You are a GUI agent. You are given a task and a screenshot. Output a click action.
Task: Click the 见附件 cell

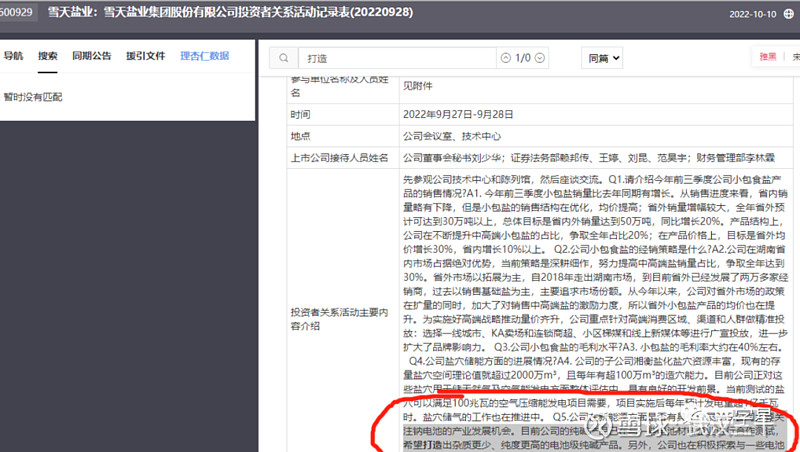[x=417, y=86]
